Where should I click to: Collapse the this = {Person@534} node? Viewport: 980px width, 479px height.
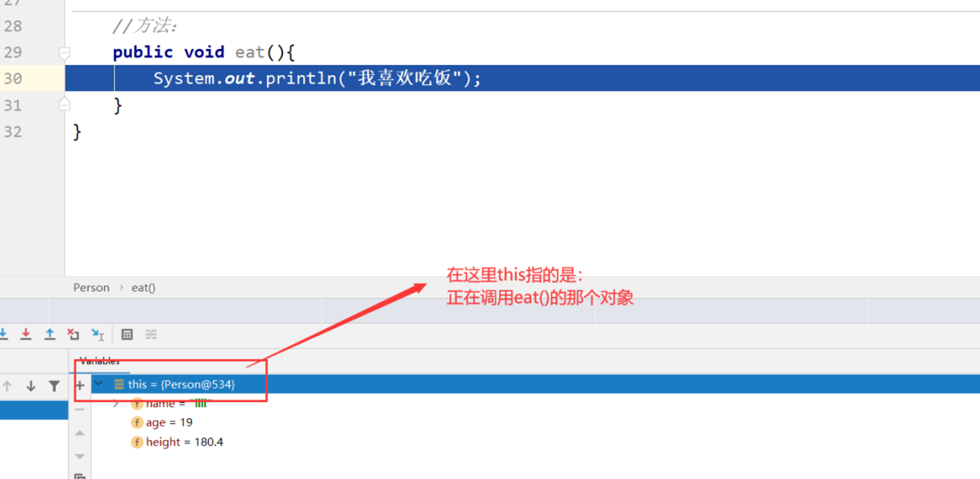(x=99, y=383)
